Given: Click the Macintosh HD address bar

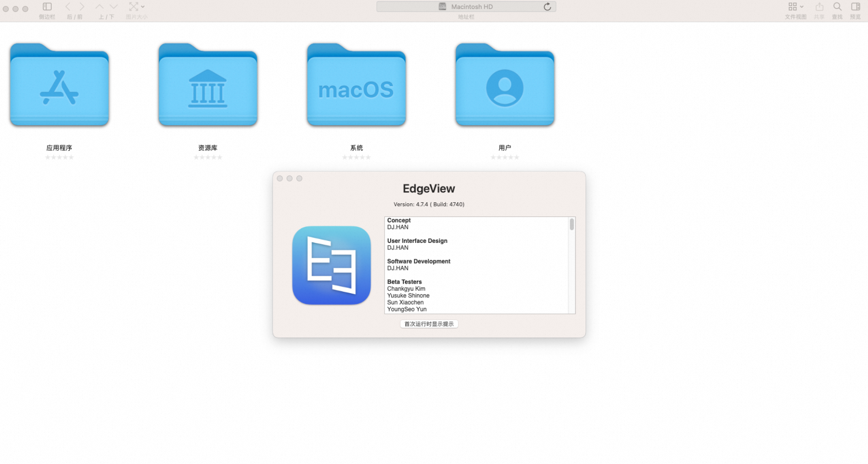Looking at the screenshot, I should point(466,7).
